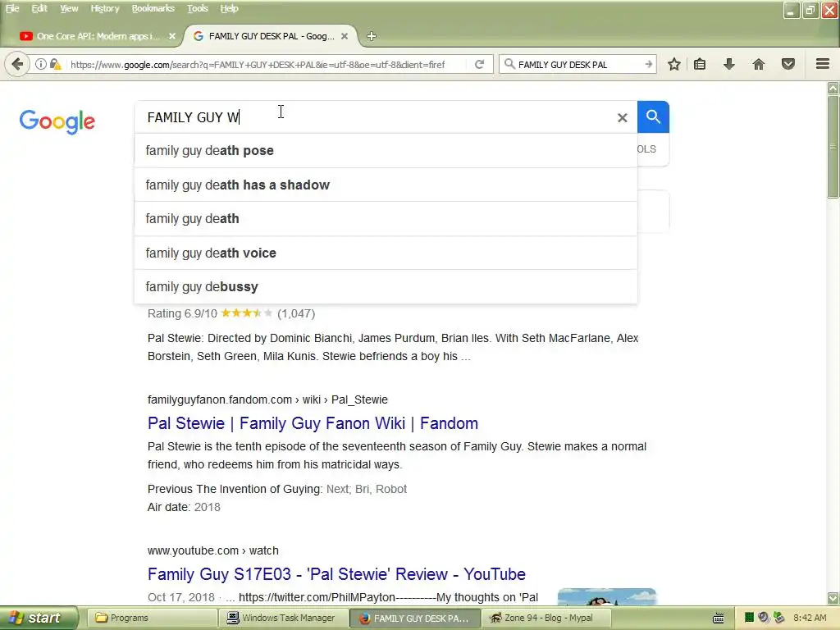This screenshot has width=840, height=630.
Task: Open site information icon in address bar
Action: pos(41,64)
